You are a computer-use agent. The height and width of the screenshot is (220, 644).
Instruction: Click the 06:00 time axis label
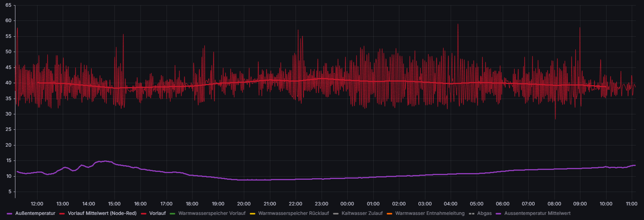point(503,204)
